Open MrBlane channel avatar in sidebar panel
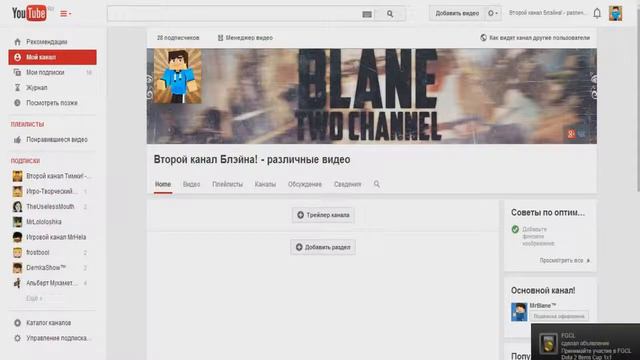This screenshot has height=360, width=640. (519, 312)
